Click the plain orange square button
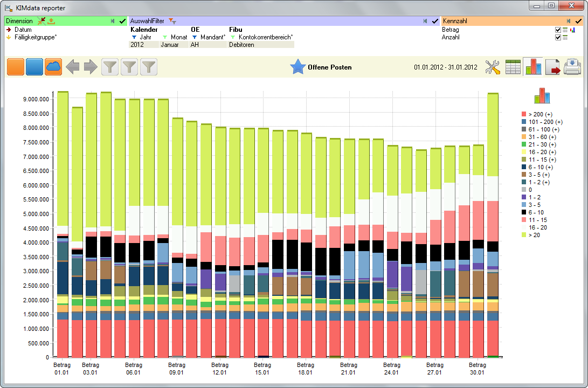 (x=16, y=67)
